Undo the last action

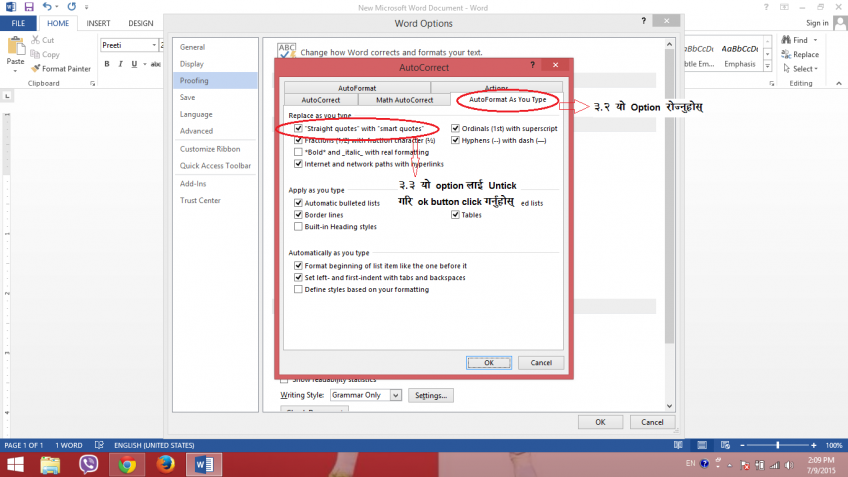(47, 7)
